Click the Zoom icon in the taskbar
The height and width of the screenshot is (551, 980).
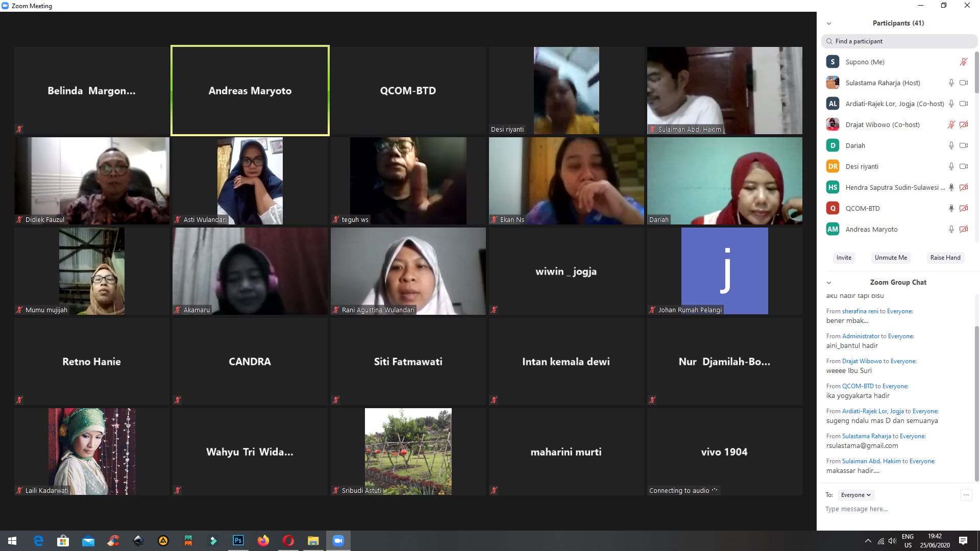coord(338,541)
